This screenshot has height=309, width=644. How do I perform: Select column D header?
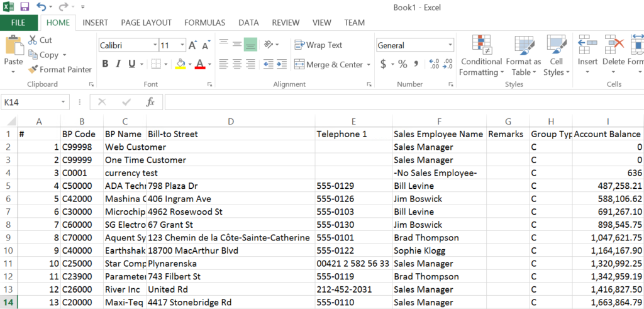230,121
